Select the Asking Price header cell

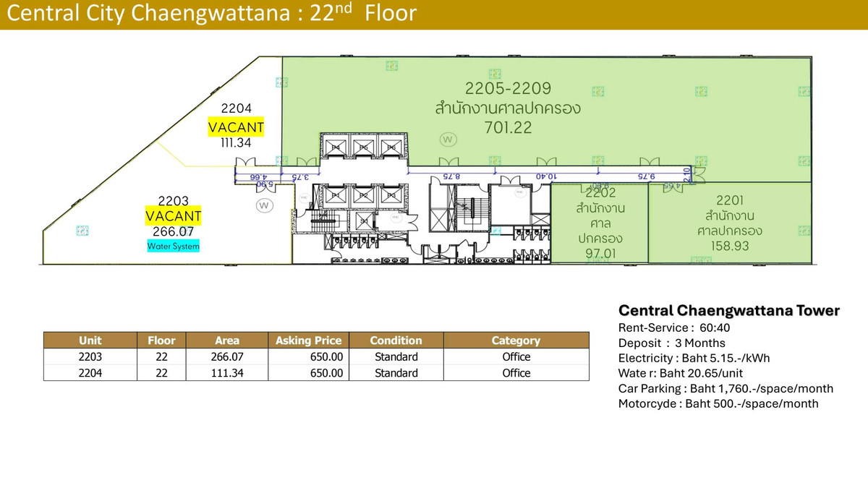308,341
